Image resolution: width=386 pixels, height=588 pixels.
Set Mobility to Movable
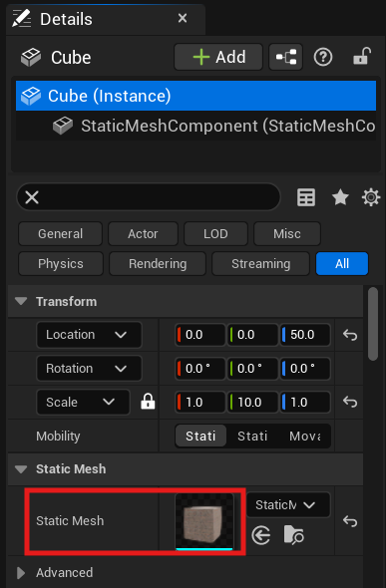(x=305, y=436)
